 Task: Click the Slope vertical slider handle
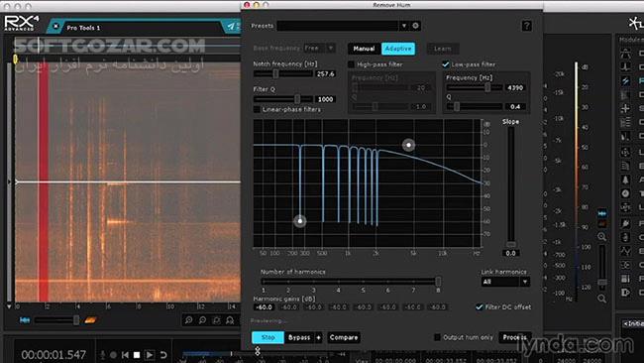(x=510, y=244)
